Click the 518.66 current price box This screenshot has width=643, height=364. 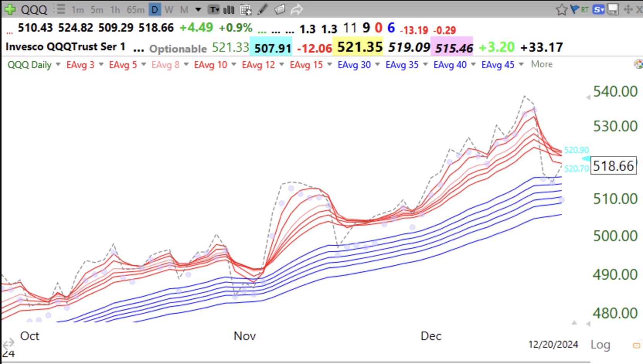pos(614,166)
